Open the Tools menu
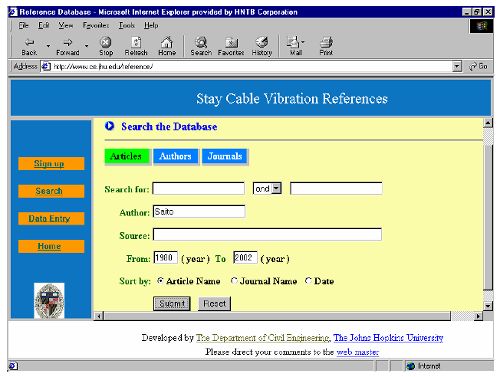The height and width of the screenshot is (377, 500). [x=127, y=25]
